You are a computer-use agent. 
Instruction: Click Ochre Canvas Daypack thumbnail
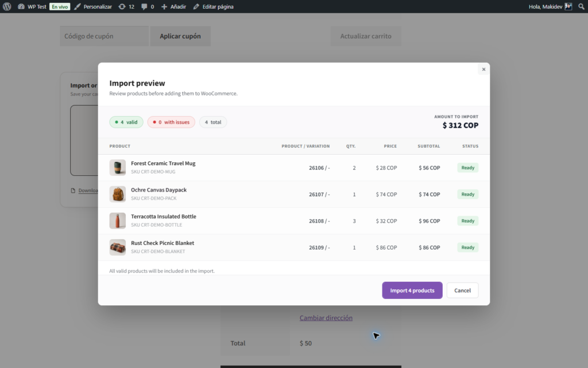[x=117, y=194]
